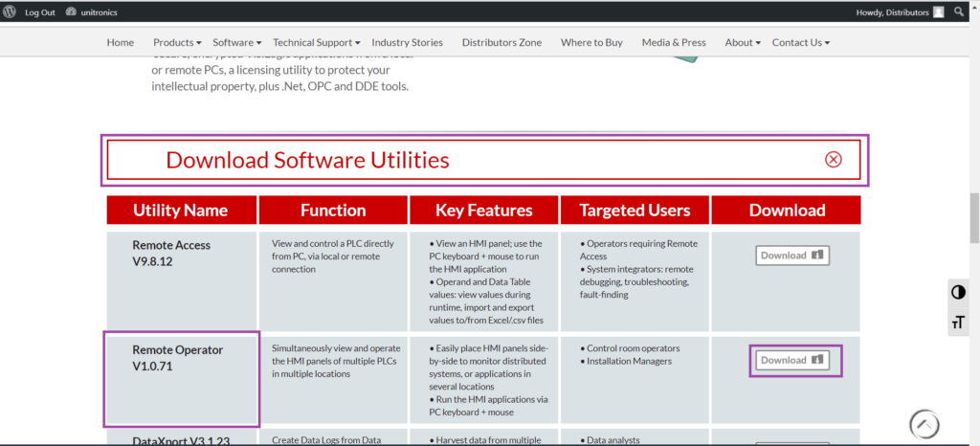This screenshot has width=980, height=446.
Task: Click the Utility Name column header
Action: (182, 210)
